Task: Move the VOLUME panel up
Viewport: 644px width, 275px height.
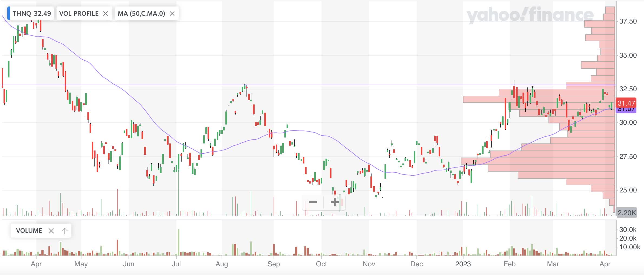Action: pyautogui.click(x=64, y=231)
